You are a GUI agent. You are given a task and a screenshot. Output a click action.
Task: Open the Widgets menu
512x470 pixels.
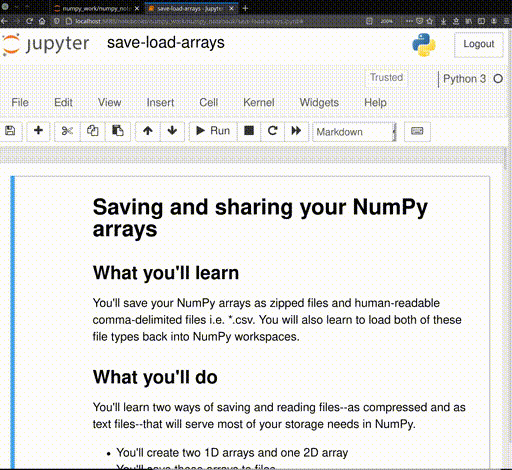319,102
